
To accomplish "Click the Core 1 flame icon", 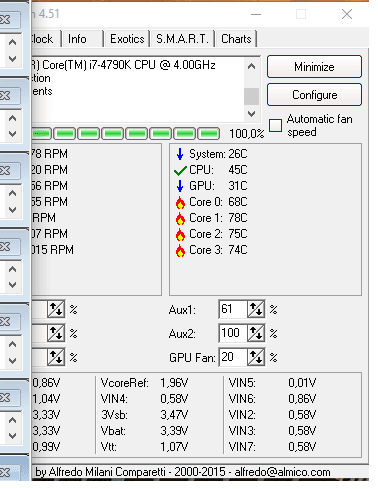I will click(x=180, y=218).
